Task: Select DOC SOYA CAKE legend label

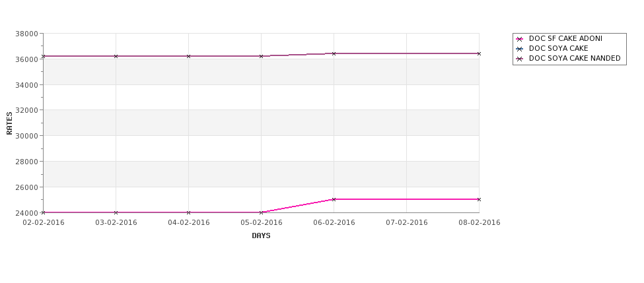Action: click(559, 48)
